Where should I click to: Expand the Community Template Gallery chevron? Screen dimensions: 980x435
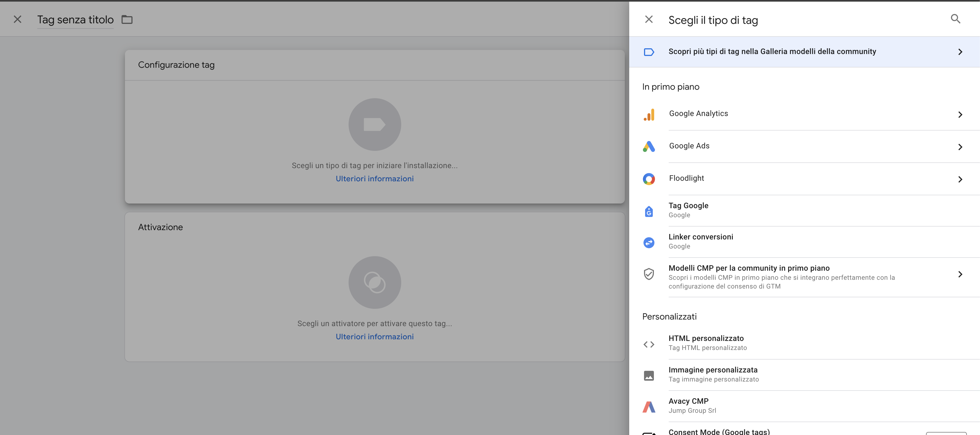pyautogui.click(x=960, y=52)
